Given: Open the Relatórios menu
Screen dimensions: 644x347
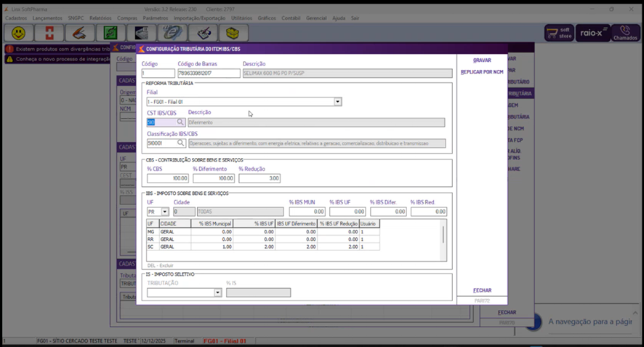Looking at the screenshot, I should click(100, 17).
